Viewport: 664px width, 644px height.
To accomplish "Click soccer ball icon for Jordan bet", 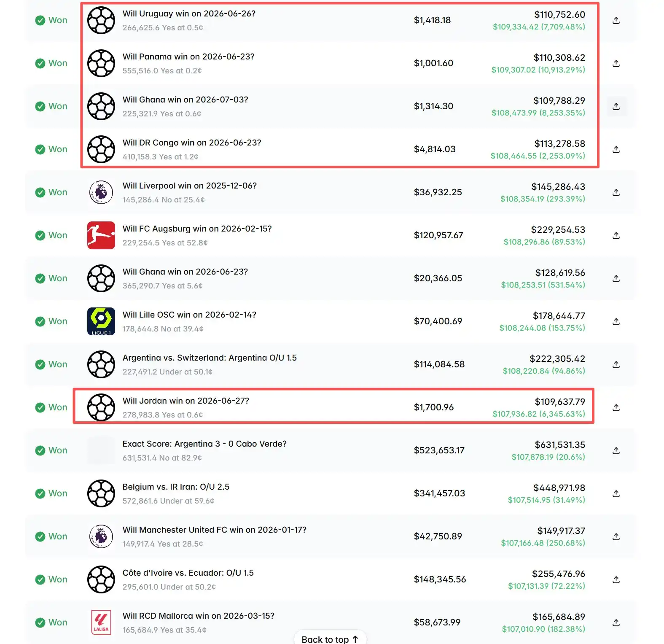I will [x=101, y=407].
